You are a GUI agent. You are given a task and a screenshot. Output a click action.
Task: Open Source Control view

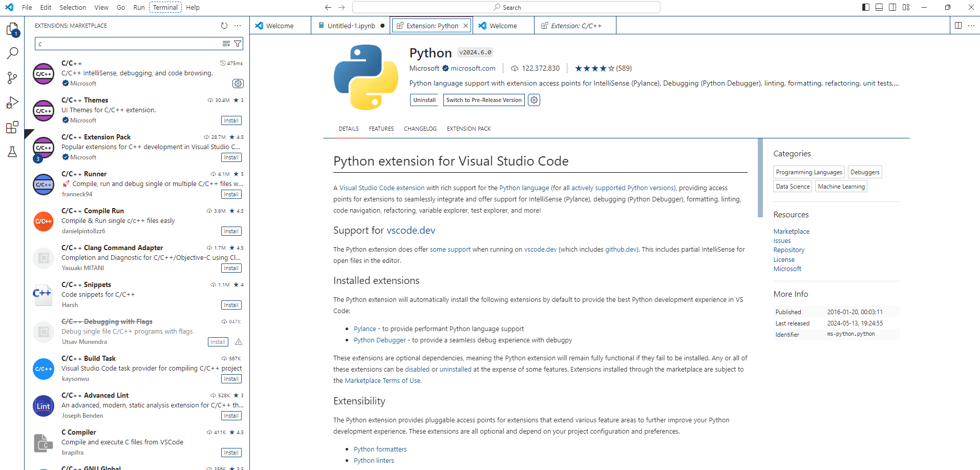tap(12, 78)
